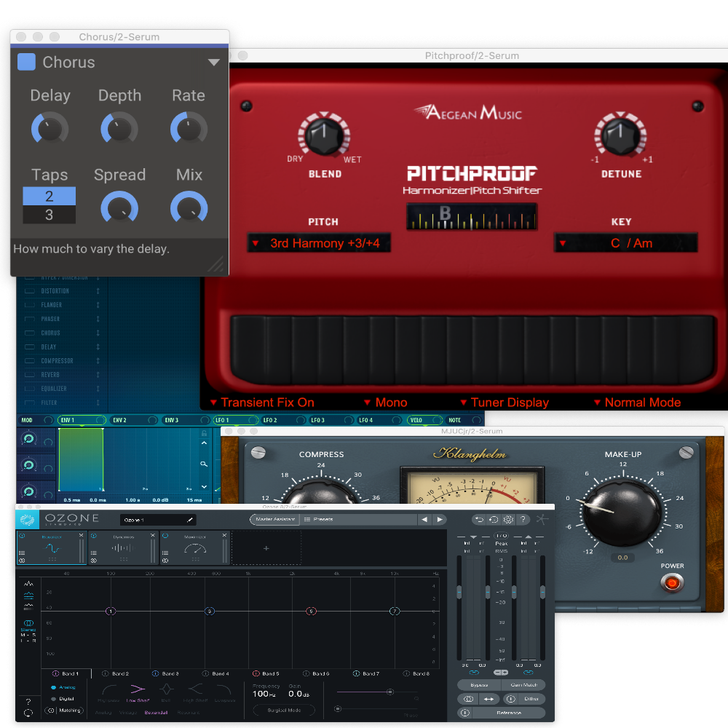Select the Band 5 tab in the Ozone equalizer
The height and width of the screenshot is (728, 728).
pos(266,673)
